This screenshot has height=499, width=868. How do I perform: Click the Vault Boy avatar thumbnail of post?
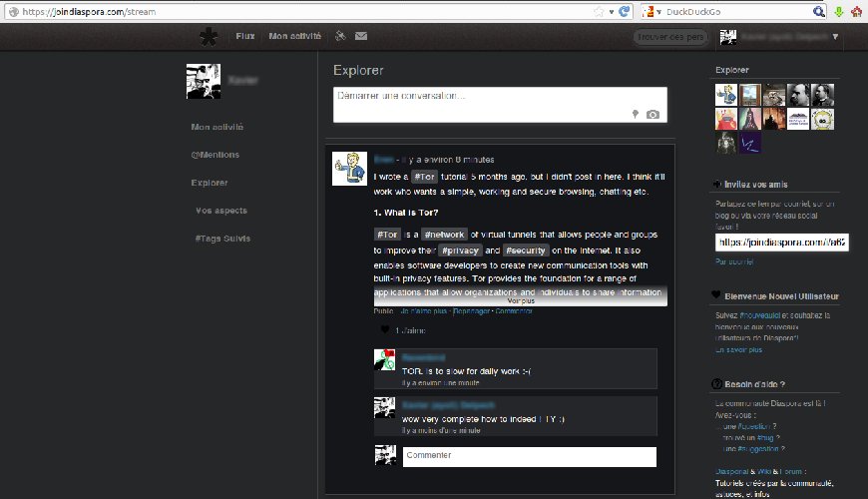pos(349,169)
